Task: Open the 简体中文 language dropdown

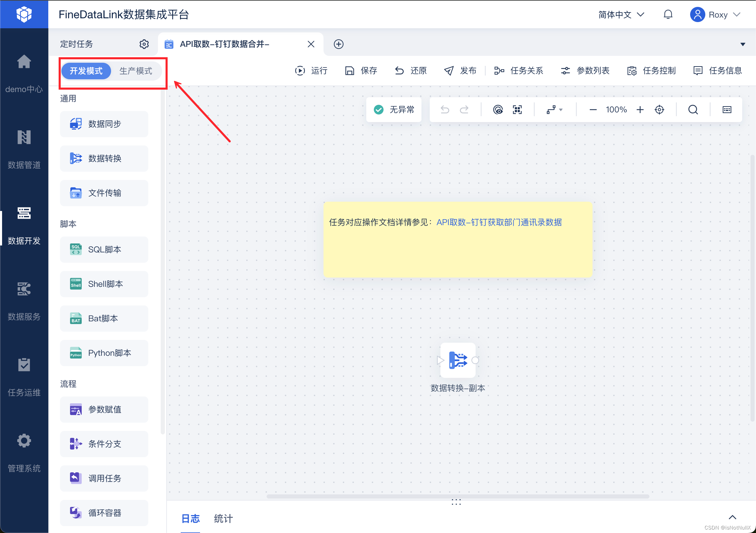Action: pos(621,14)
